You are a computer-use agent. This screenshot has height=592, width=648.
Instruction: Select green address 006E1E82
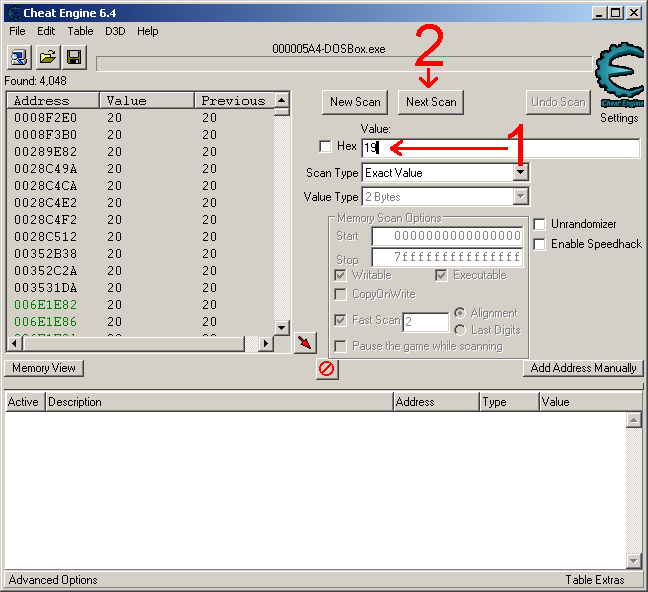[x=45, y=305]
